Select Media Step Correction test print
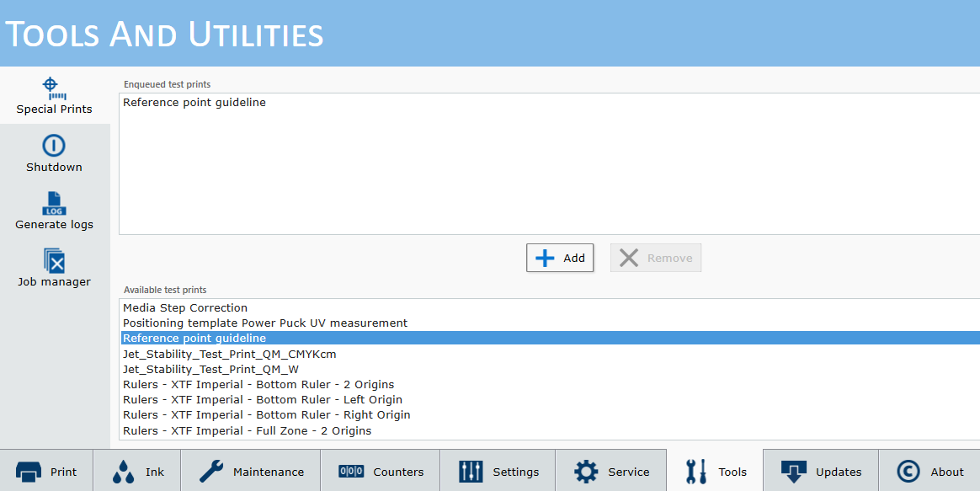The width and height of the screenshot is (980, 491). pyautogui.click(x=185, y=307)
